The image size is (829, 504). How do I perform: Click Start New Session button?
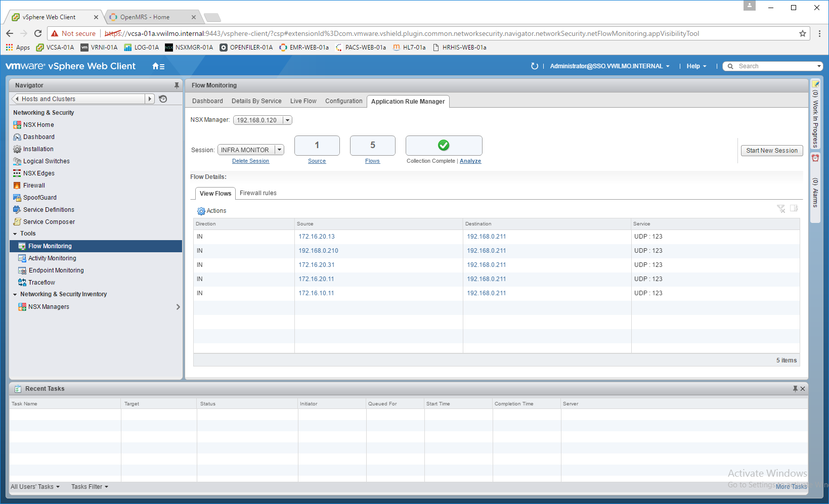(x=772, y=151)
